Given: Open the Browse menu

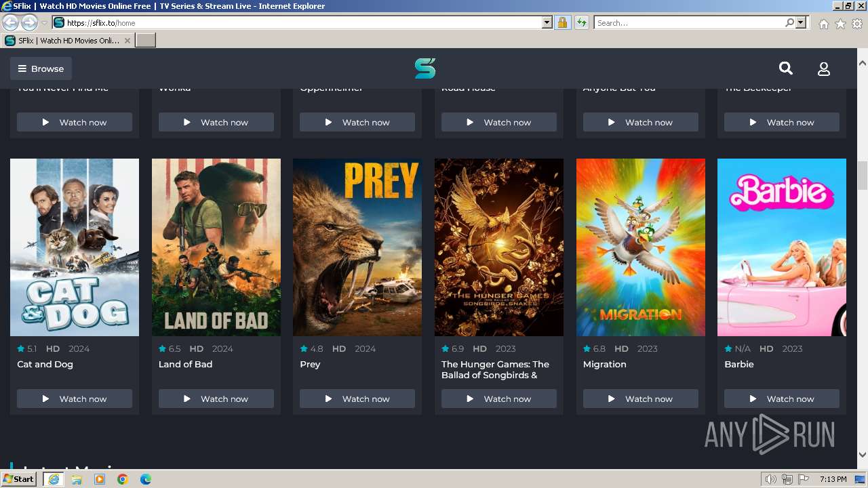Looking at the screenshot, I should [41, 68].
